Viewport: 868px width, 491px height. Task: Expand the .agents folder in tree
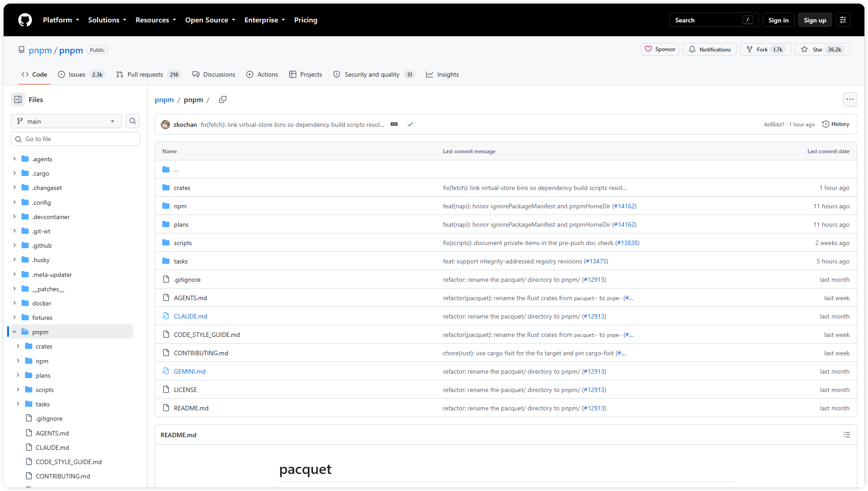tap(14, 159)
